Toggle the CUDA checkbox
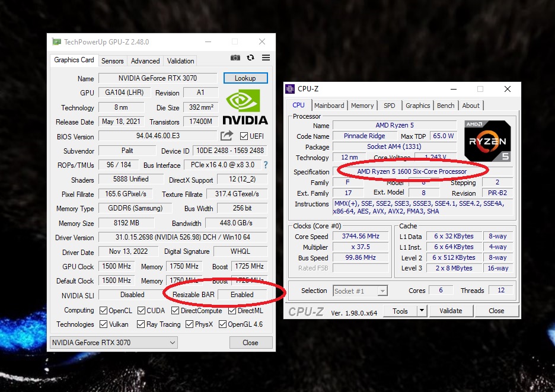Image resolution: width=555 pixels, height=392 pixels. [x=141, y=311]
